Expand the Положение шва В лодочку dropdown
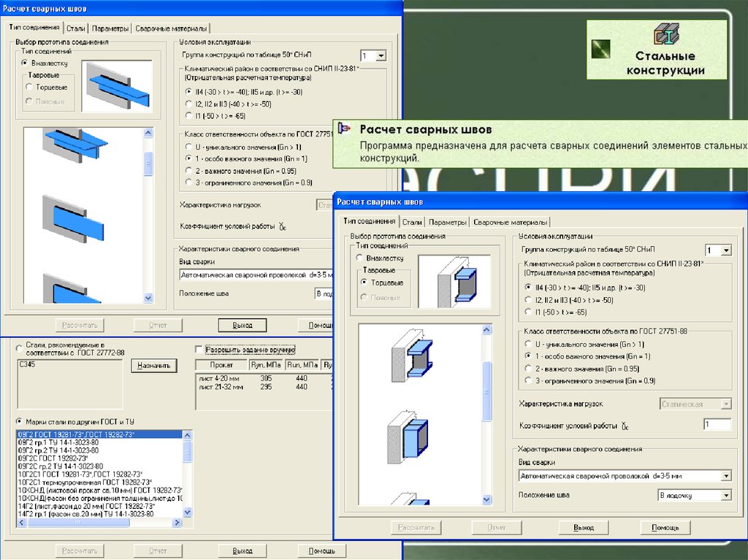This screenshot has width=748, height=560. tap(725, 495)
